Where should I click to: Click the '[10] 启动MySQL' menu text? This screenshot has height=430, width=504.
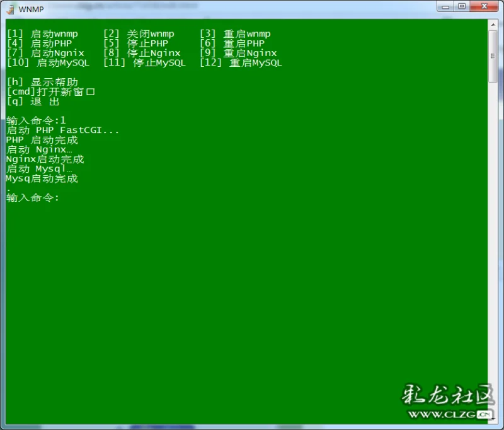[x=49, y=62]
